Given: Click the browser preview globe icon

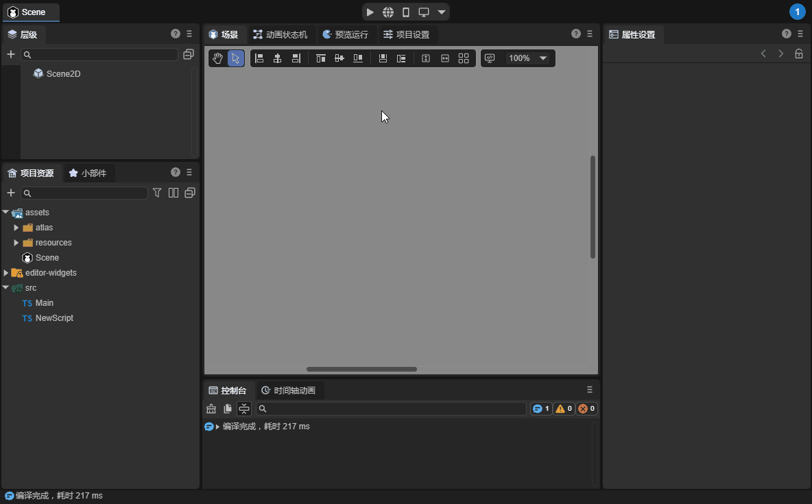Looking at the screenshot, I should [x=388, y=12].
